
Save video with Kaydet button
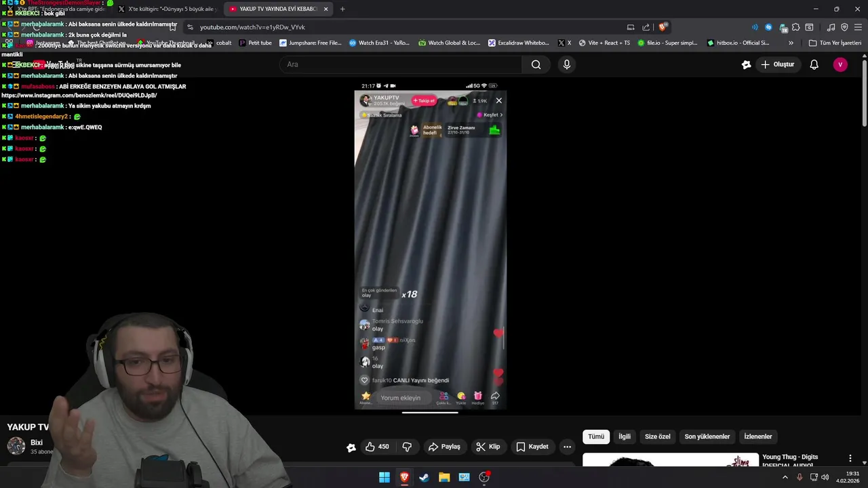point(532,447)
